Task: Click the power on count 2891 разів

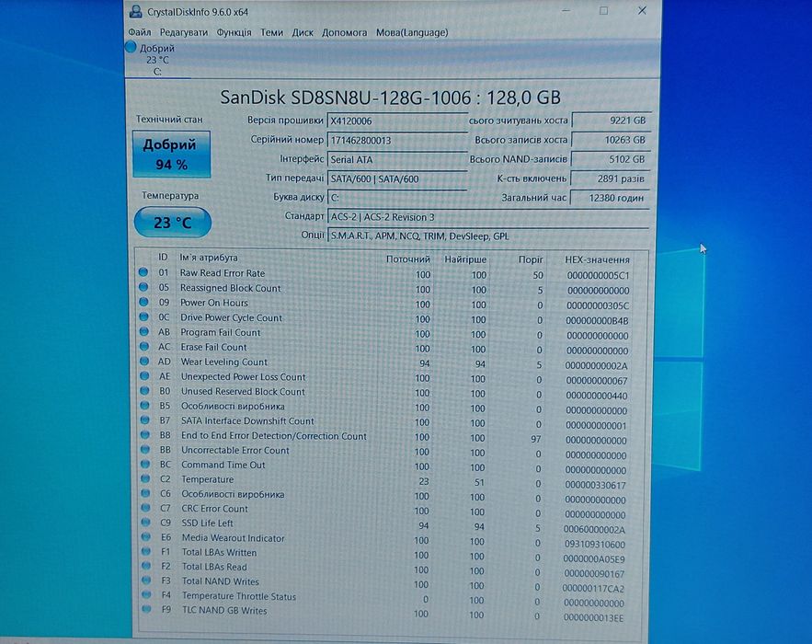Action: pyautogui.click(x=610, y=178)
